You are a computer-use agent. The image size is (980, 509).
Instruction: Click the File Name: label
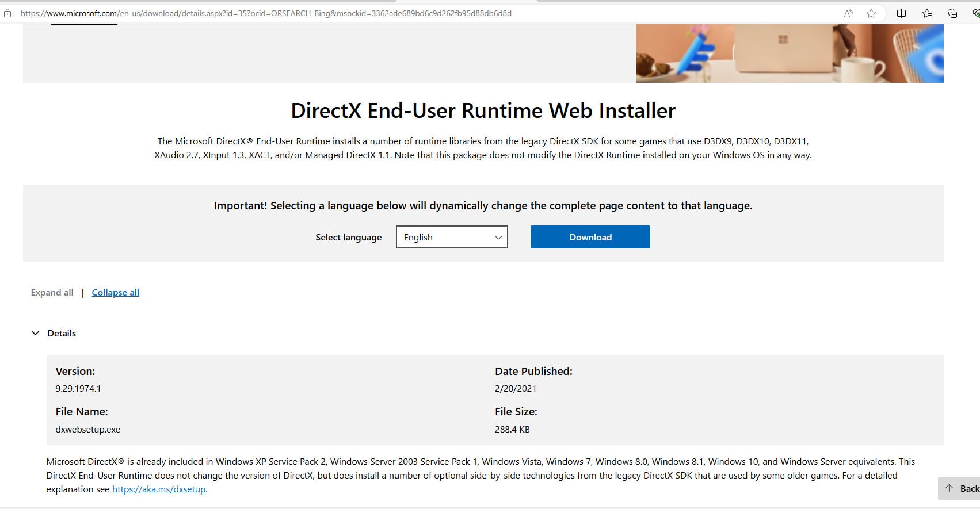(x=82, y=412)
